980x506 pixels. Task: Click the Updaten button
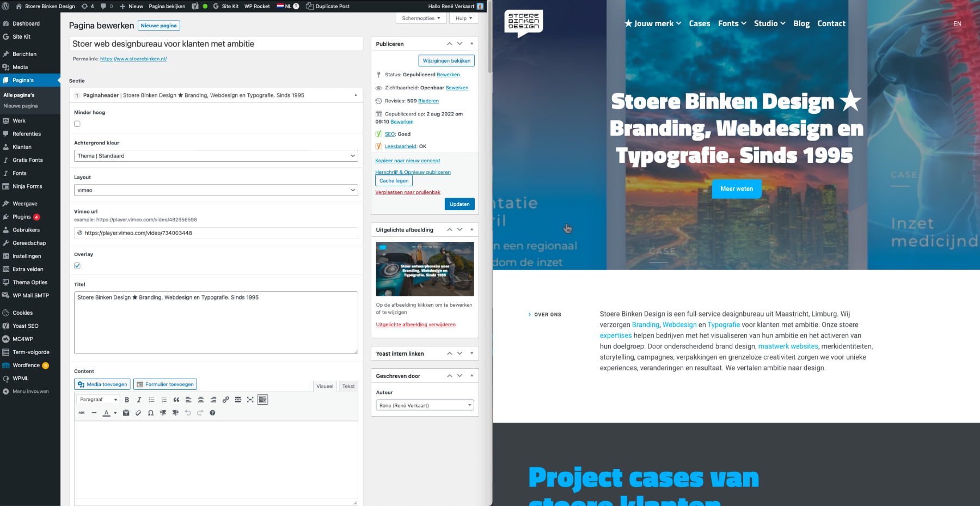460,204
